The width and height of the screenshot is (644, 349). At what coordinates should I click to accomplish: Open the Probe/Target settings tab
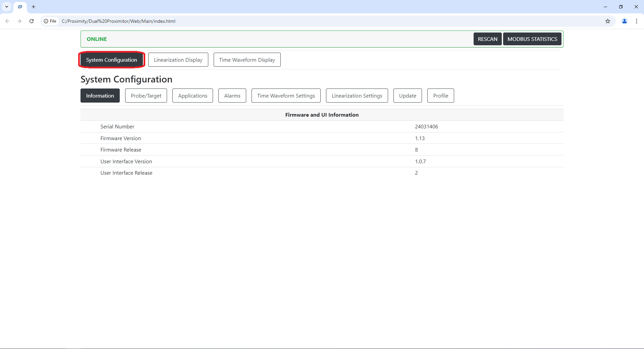(146, 96)
